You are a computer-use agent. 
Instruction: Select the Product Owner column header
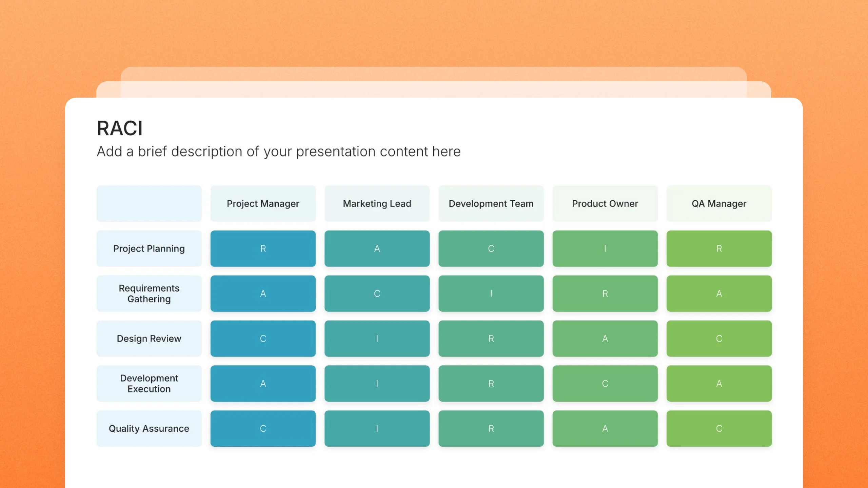coord(605,203)
